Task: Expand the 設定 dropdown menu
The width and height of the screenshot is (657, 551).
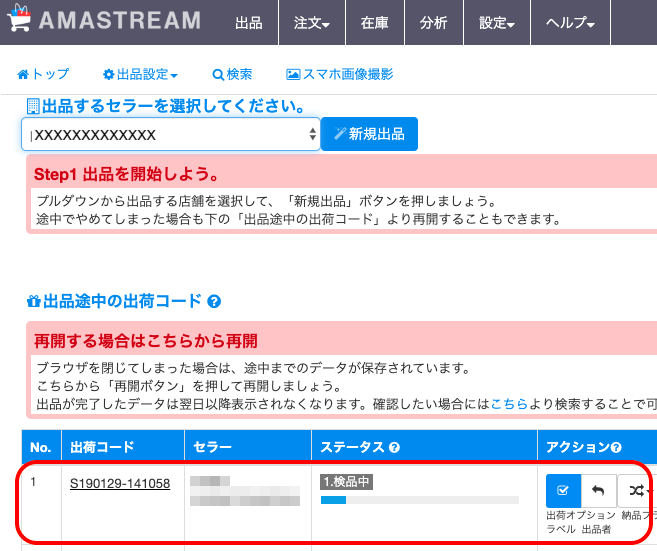Action: 497,23
